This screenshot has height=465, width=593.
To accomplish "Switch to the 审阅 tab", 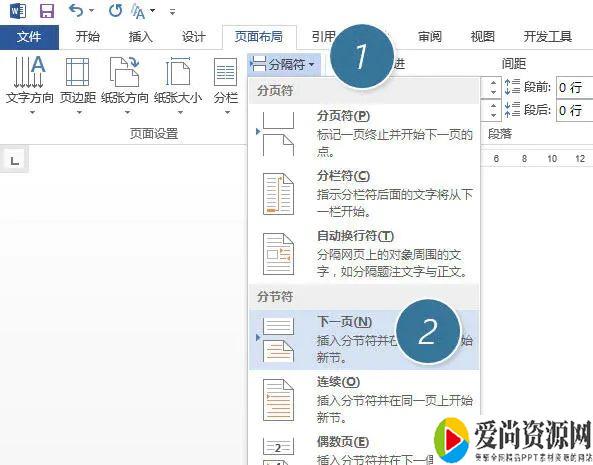I will [430, 37].
